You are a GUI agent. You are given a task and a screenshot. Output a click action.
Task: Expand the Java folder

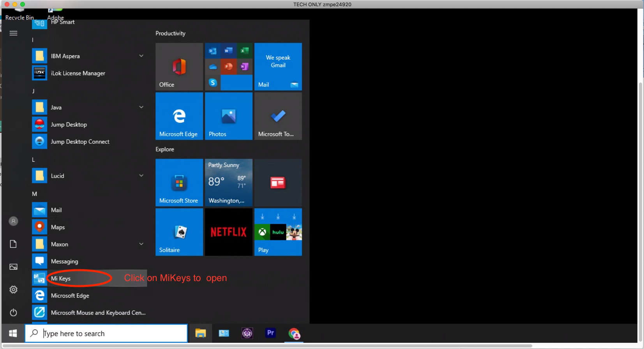89,107
